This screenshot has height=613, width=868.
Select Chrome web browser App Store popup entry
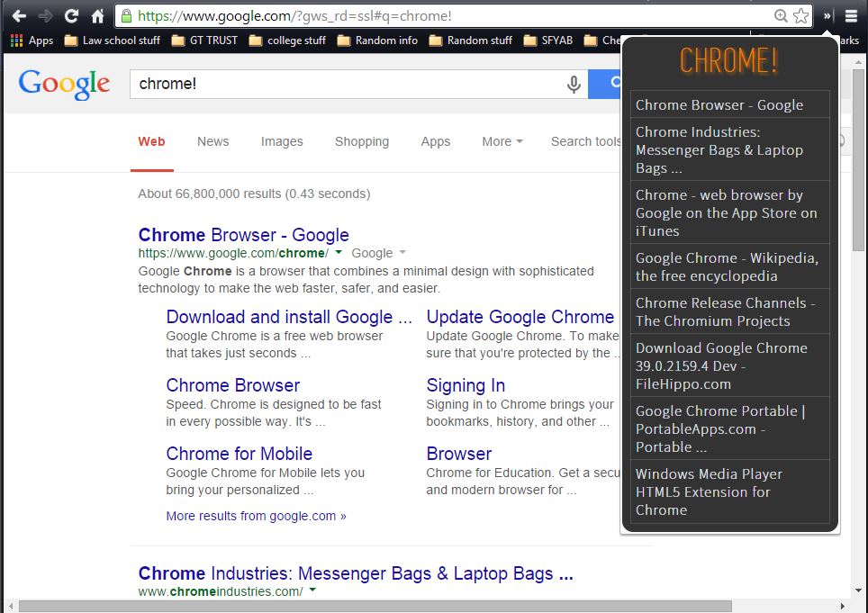click(730, 213)
